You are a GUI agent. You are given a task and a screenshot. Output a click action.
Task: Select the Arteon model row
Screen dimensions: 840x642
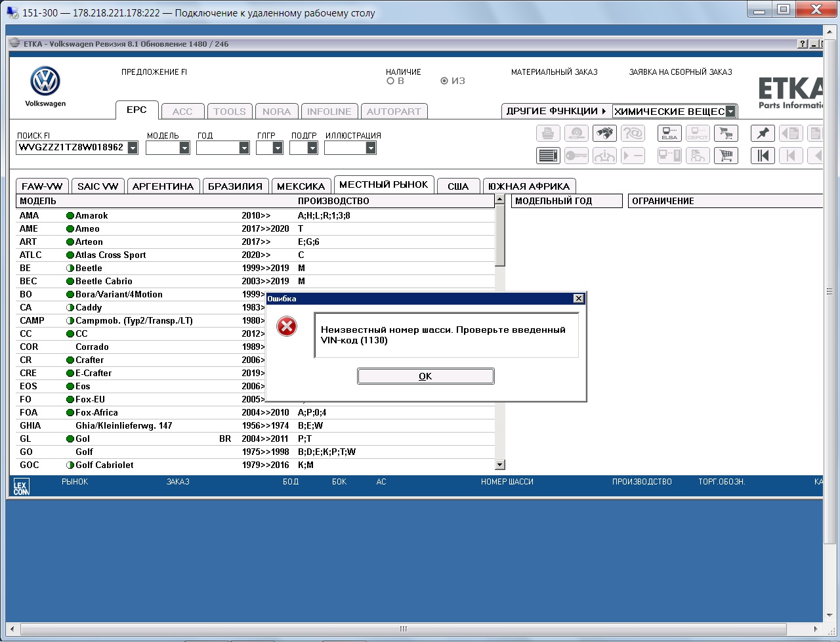point(255,242)
